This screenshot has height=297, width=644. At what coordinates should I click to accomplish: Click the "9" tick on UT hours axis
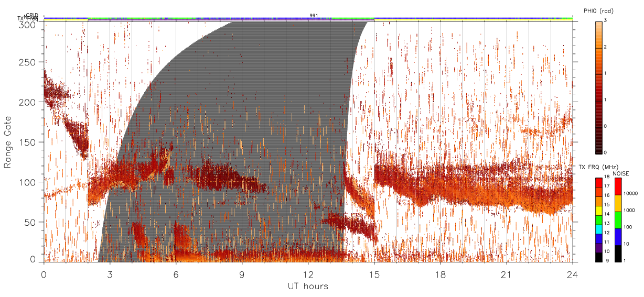coord(242,274)
